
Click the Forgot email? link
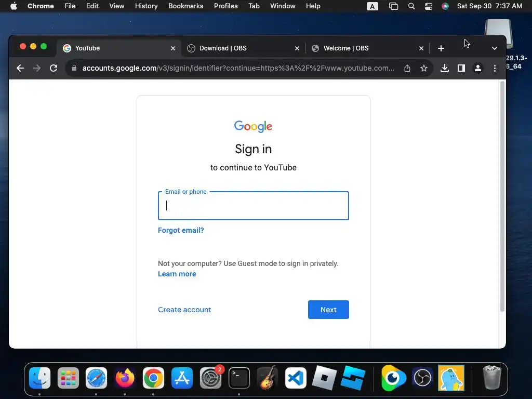181,230
